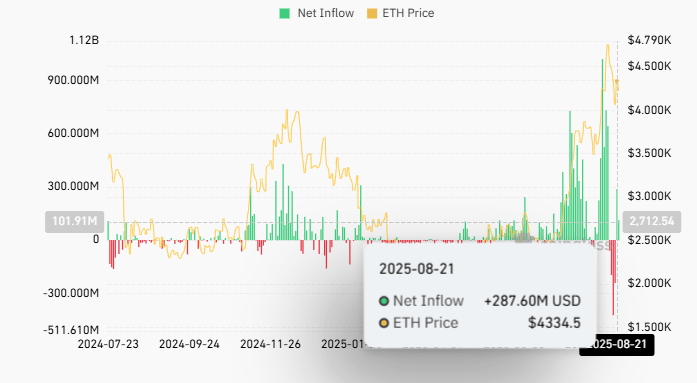Image resolution: width=697 pixels, height=383 pixels.
Task: Click the 600.000M left axis label
Action: click(x=73, y=133)
